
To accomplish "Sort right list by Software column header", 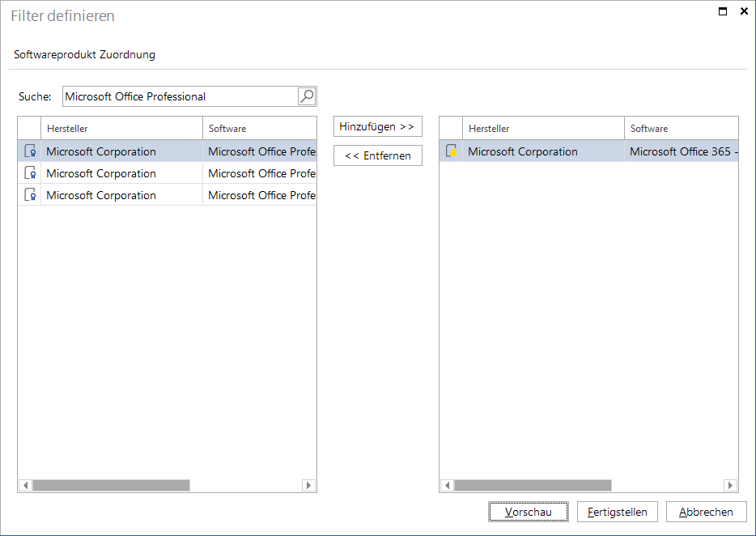I will click(x=682, y=128).
